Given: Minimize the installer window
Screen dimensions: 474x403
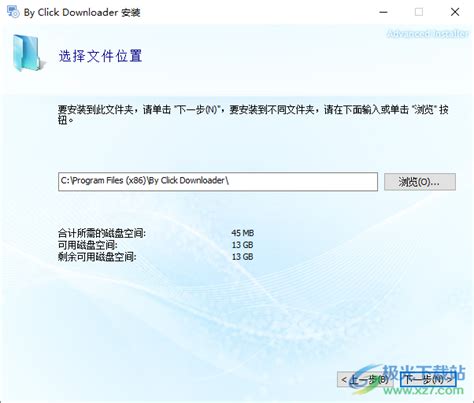Looking at the screenshot, I should click(x=384, y=12).
